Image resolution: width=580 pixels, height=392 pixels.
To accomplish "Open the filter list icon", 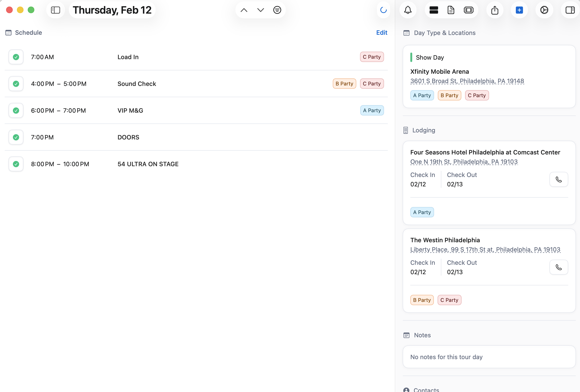I will pos(277,10).
